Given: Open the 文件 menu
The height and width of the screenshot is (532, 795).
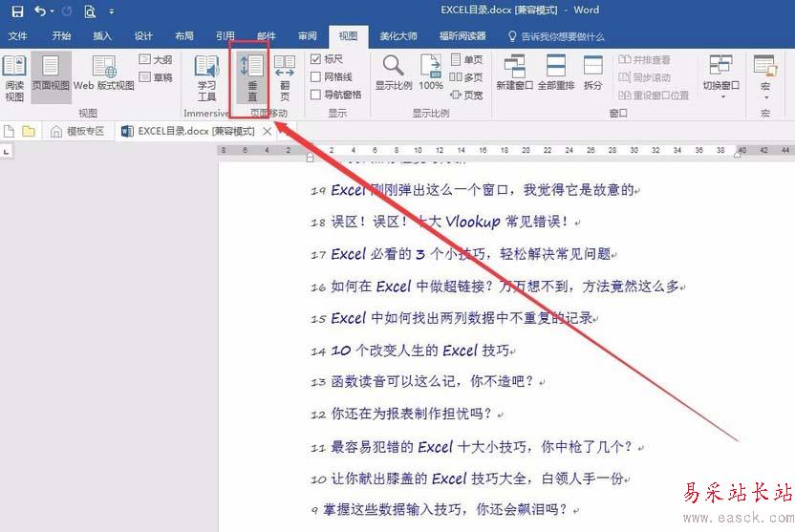Looking at the screenshot, I should (18, 36).
